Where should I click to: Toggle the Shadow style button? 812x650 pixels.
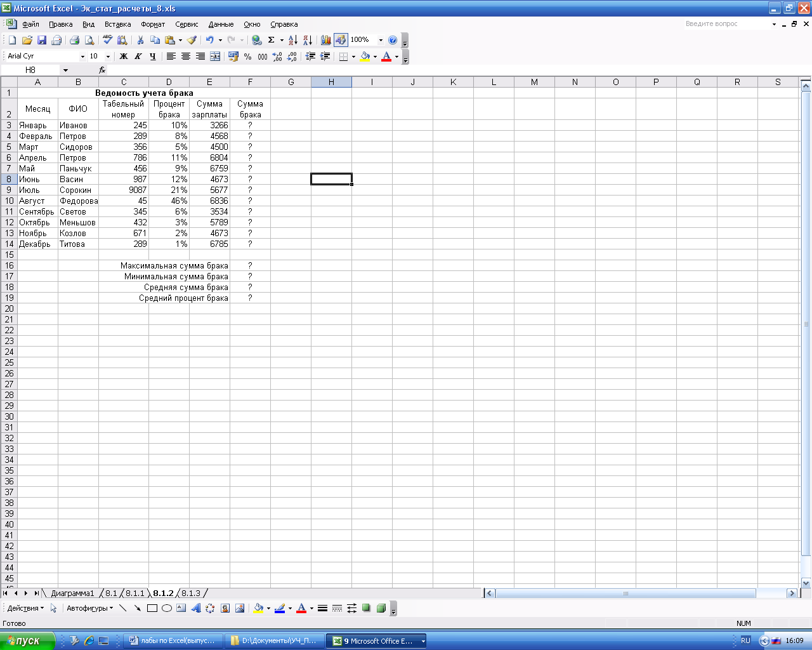pos(366,608)
